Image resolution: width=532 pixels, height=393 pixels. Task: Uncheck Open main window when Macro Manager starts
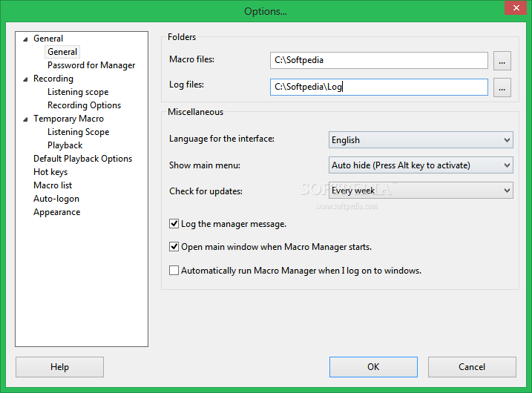click(x=174, y=247)
